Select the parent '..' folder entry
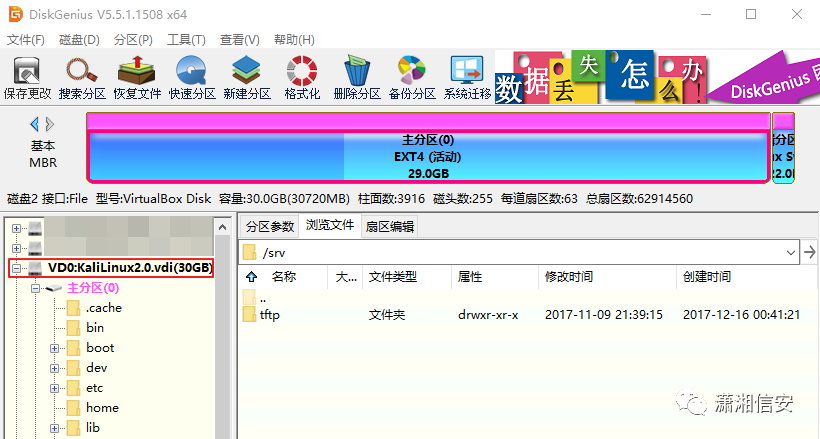This screenshot has width=820, height=439. click(263, 298)
